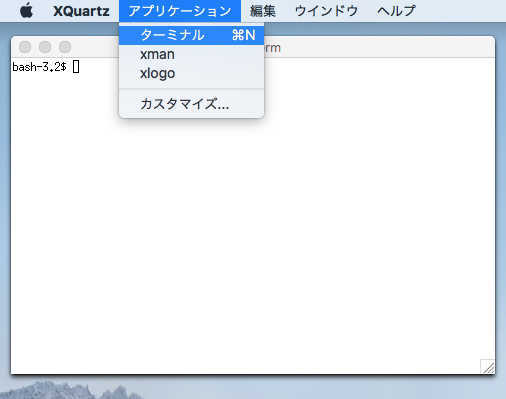Minimize the xterm window
506x399 pixels.
(x=45, y=47)
